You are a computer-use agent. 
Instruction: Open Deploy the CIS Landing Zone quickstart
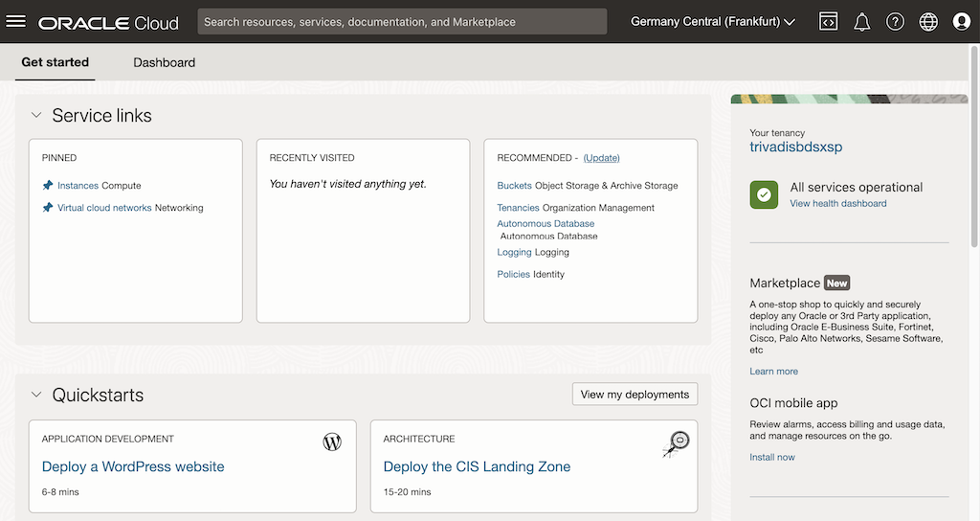pyautogui.click(x=477, y=466)
